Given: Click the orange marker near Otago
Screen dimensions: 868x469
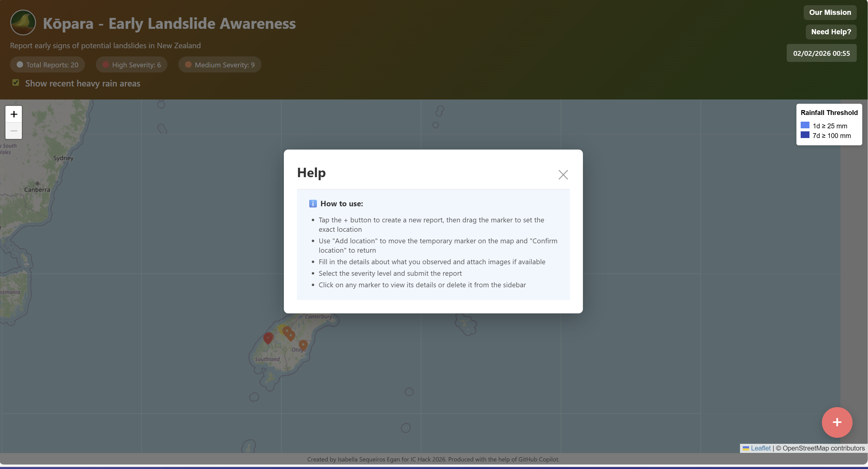Looking at the screenshot, I should click(303, 344).
